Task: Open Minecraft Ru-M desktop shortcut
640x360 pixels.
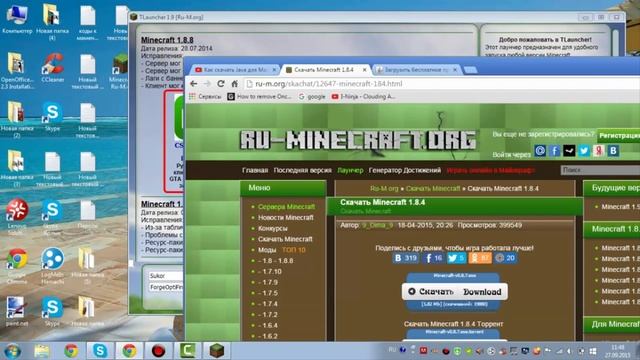Action: (120, 71)
